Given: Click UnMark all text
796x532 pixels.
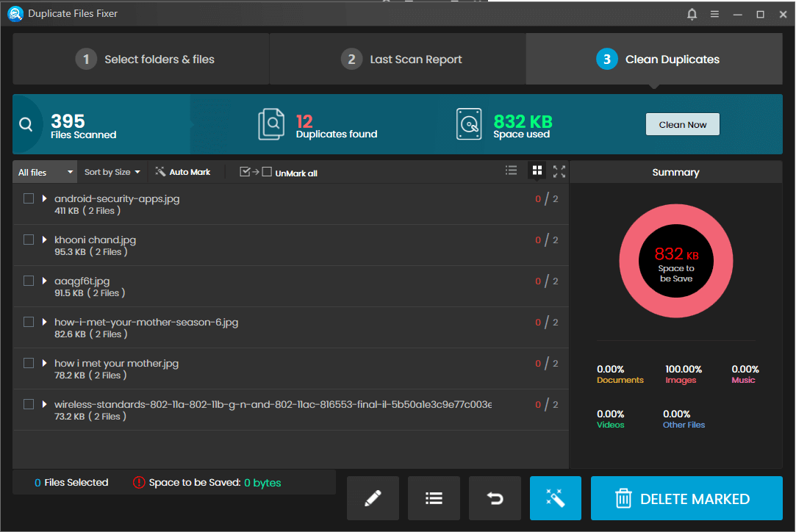Looking at the screenshot, I should click(x=296, y=173).
